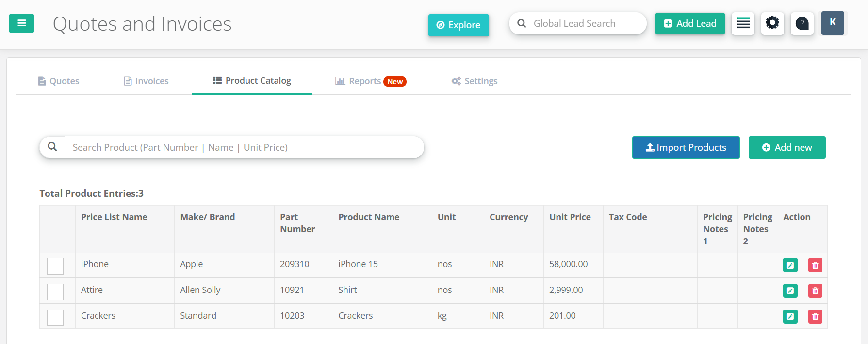
Task: Switch to the Quotes tab
Action: coord(59,81)
